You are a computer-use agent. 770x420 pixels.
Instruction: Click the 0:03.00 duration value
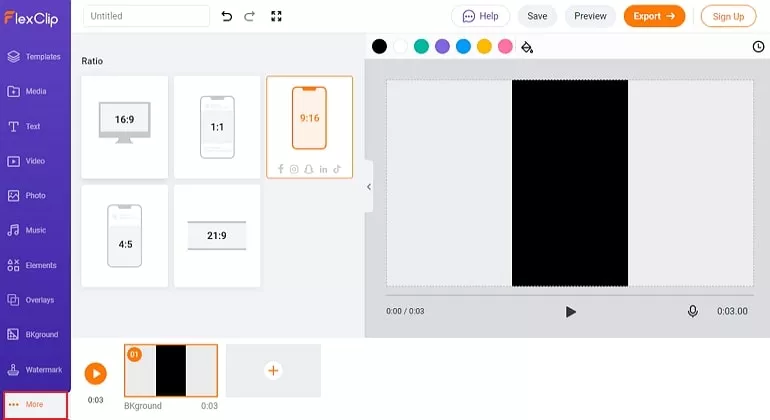pyautogui.click(x=732, y=311)
